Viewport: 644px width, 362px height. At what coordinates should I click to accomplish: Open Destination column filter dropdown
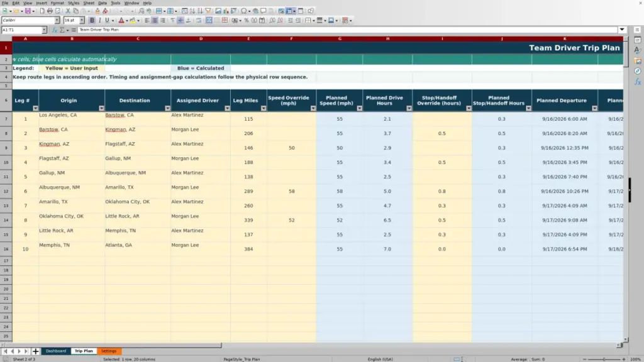coord(167,108)
